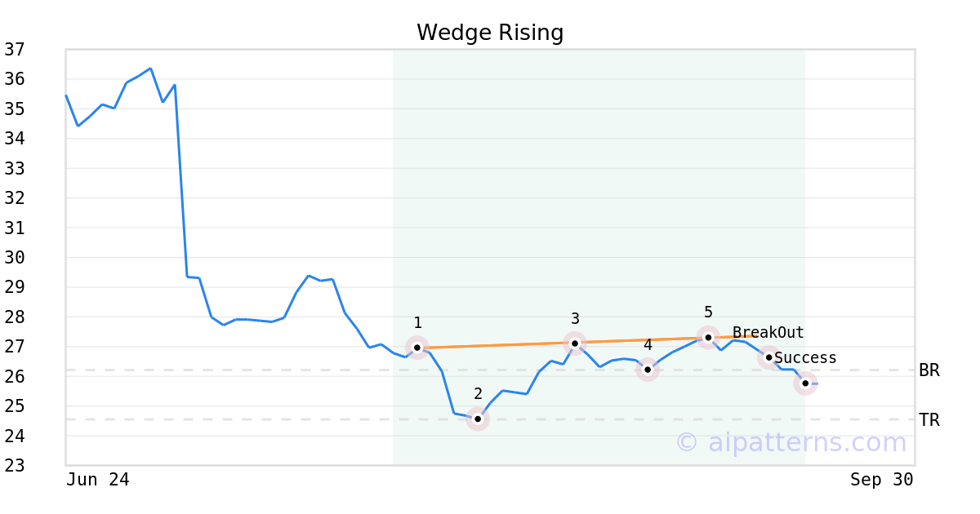Click the dot marker below the BreakOut label
This screenshot has height=514, width=980.
[768, 357]
